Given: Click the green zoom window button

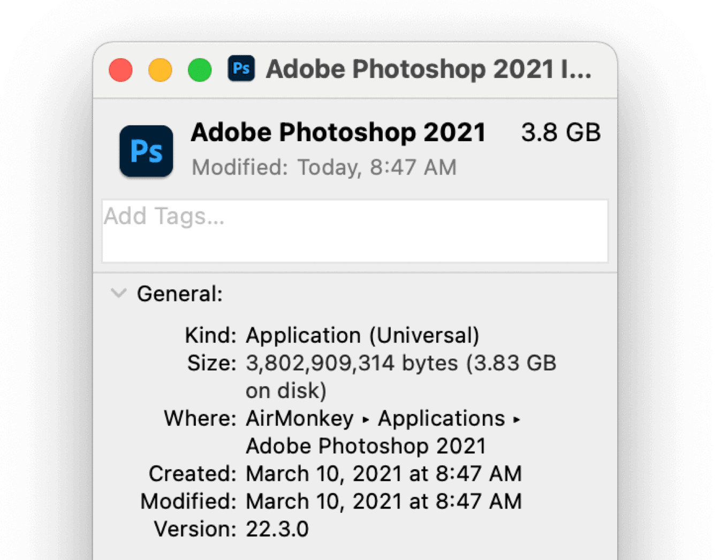Looking at the screenshot, I should tap(200, 70).
